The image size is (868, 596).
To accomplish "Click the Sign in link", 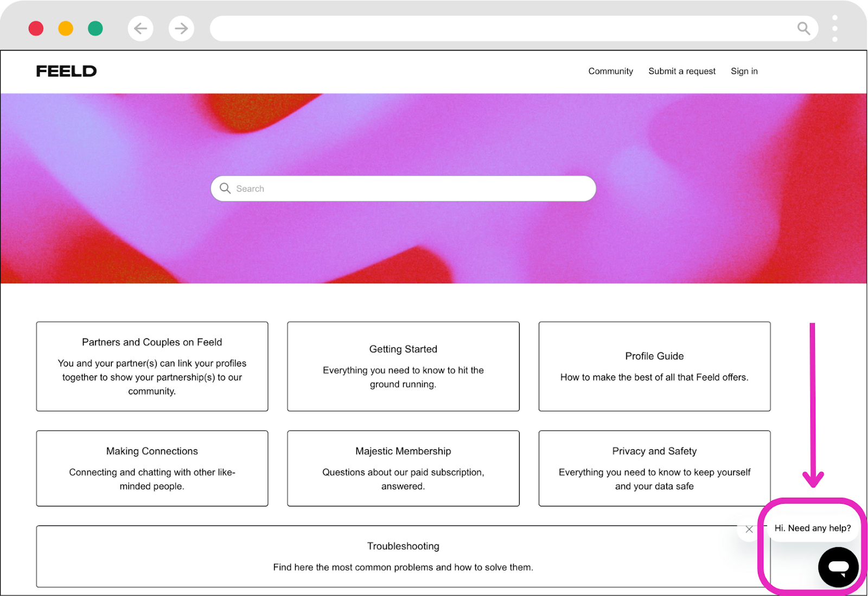I will pyautogui.click(x=744, y=71).
